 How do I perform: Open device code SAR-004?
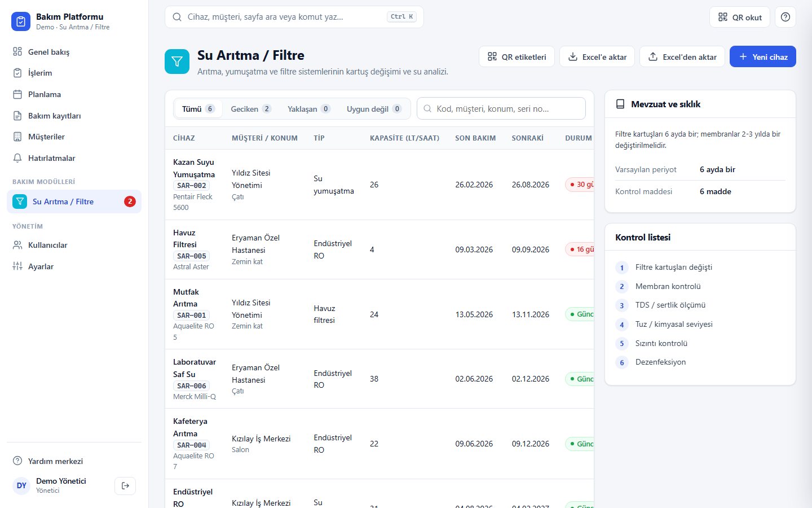192,445
